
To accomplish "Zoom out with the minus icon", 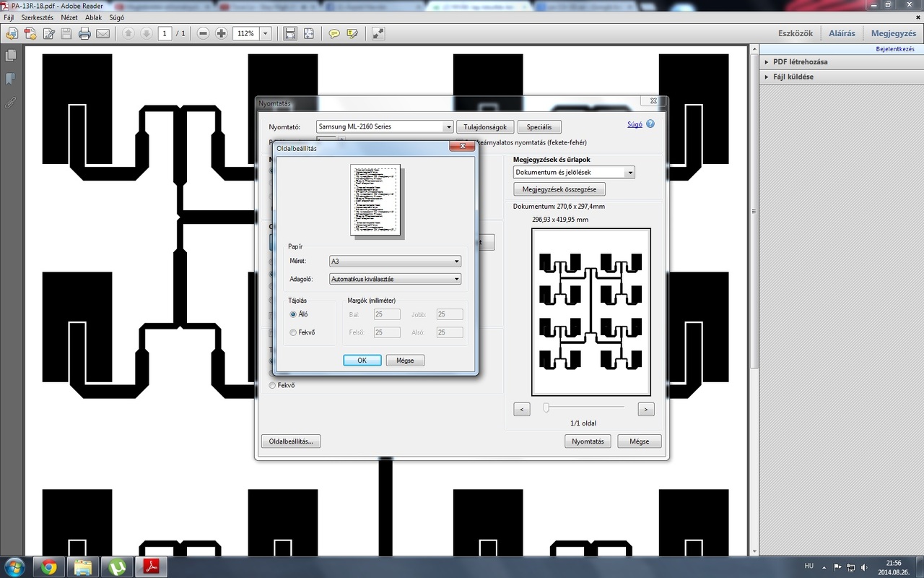I will [x=204, y=33].
